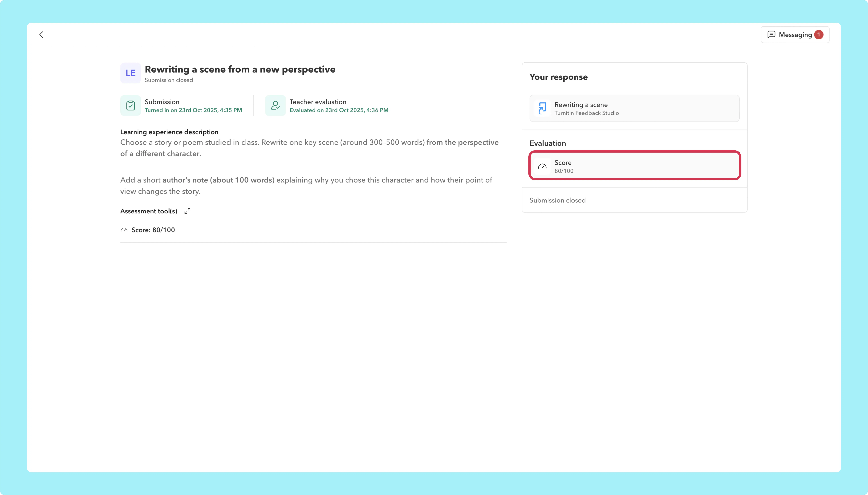Image resolution: width=868 pixels, height=495 pixels.
Task: Click 'Turned in on 23rd Oct 2025, 4:35 PM'
Action: tap(193, 110)
